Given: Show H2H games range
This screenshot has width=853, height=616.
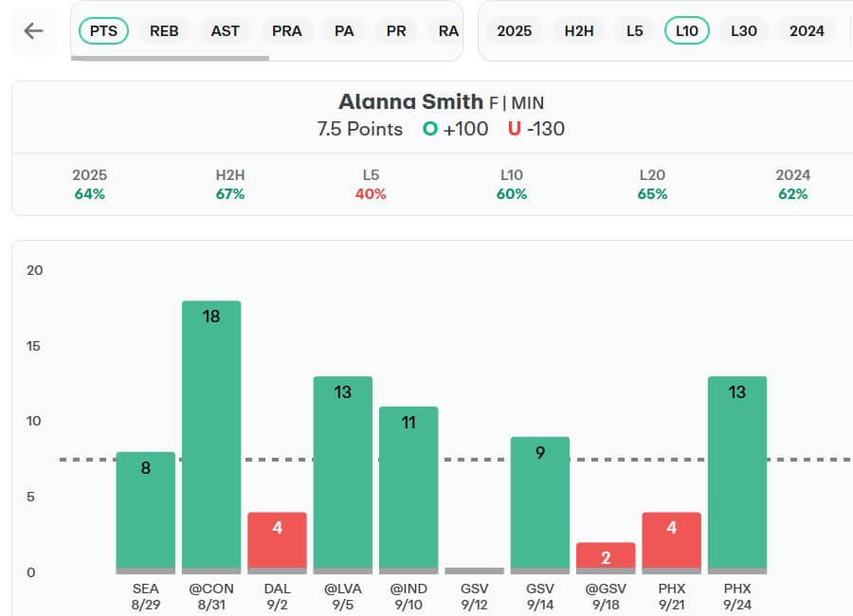Looking at the screenshot, I should (x=579, y=31).
